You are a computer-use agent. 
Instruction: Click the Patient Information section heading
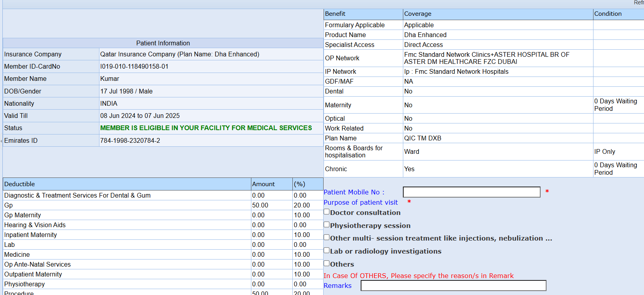point(163,43)
